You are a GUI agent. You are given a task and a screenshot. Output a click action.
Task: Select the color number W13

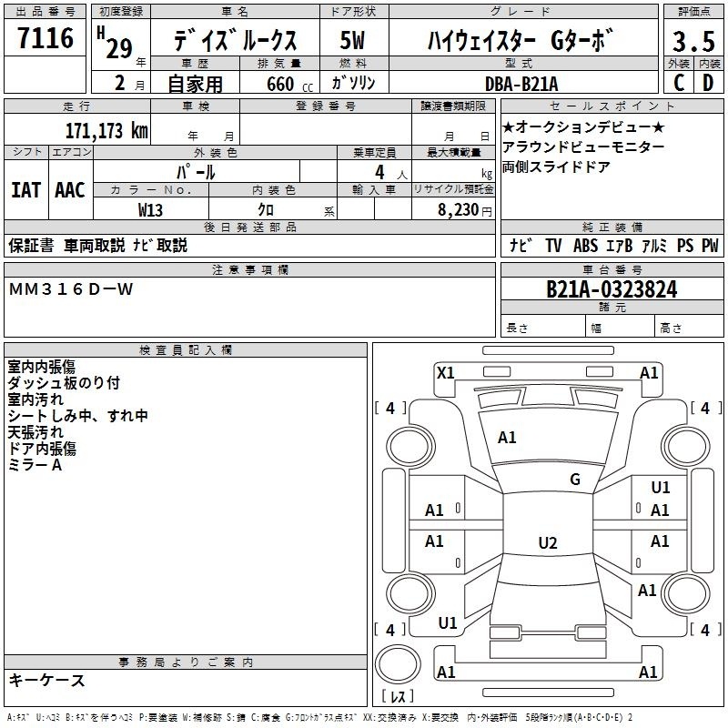click(x=151, y=209)
